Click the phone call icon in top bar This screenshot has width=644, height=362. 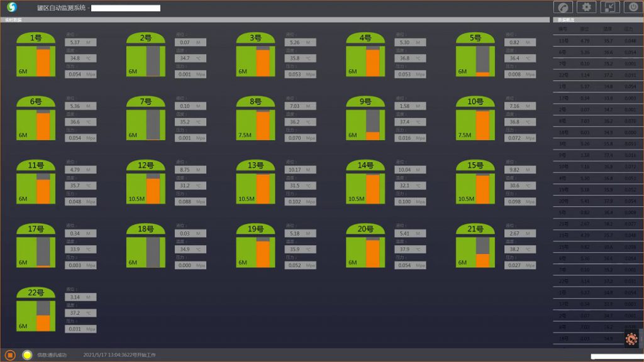coord(563,8)
